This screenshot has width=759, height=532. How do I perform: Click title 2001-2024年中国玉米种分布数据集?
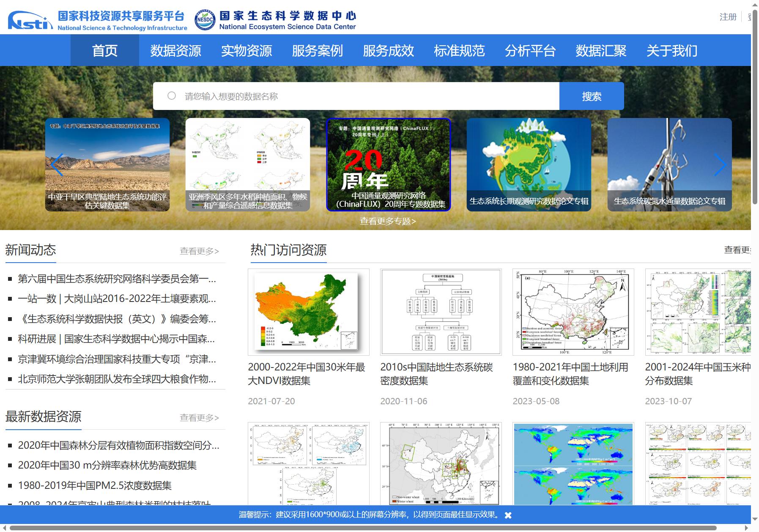click(698, 374)
